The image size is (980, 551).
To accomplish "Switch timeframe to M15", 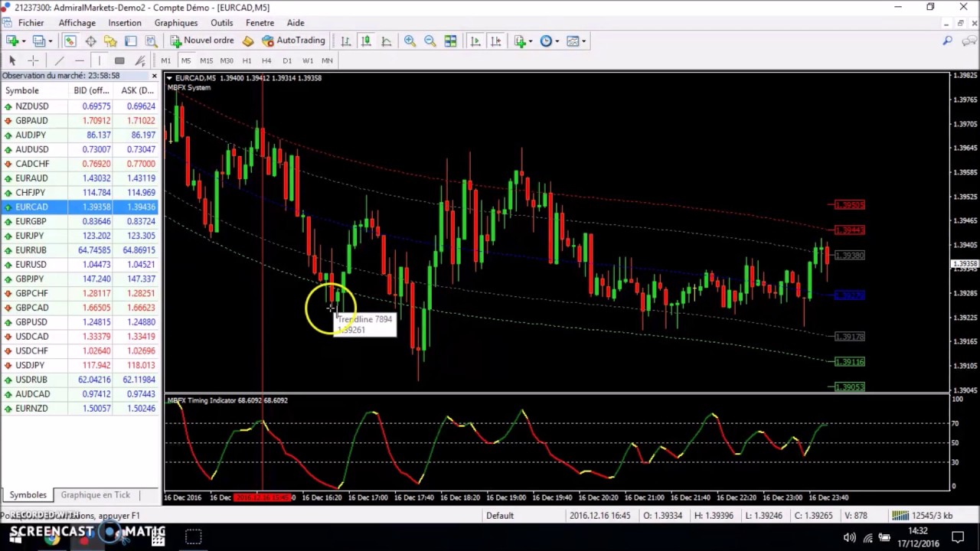I will (x=206, y=60).
